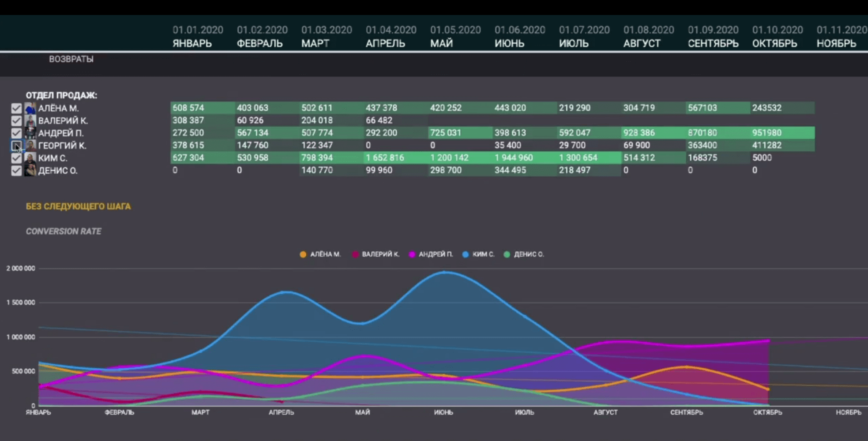Click cell value 243532
The width and height of the screenshot is (868, 441).
[767, 108]
